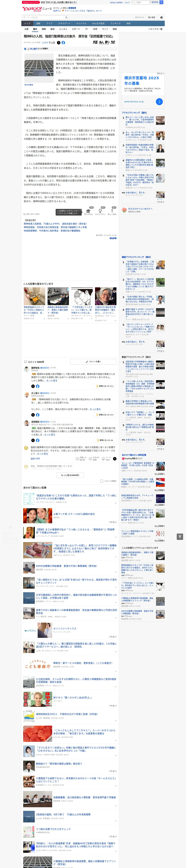Screen dimensions: 186x868
Task: Switch to the 速報 tab
Action: 38,24
